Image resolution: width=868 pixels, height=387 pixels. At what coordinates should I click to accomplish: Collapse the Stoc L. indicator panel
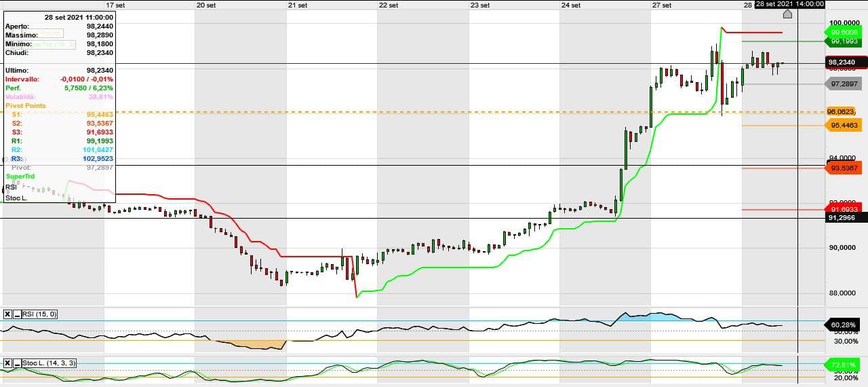point(17,363)
